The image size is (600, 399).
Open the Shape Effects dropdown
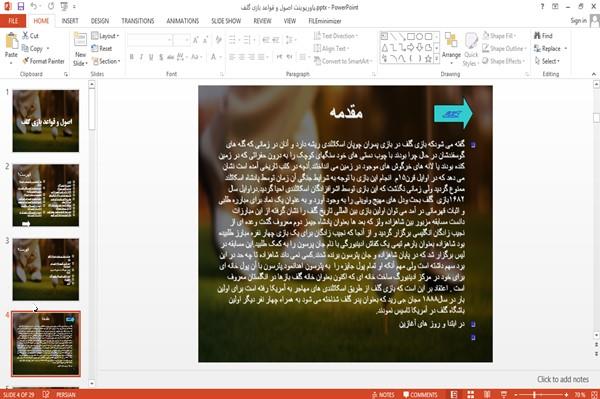tap(504, 61)
